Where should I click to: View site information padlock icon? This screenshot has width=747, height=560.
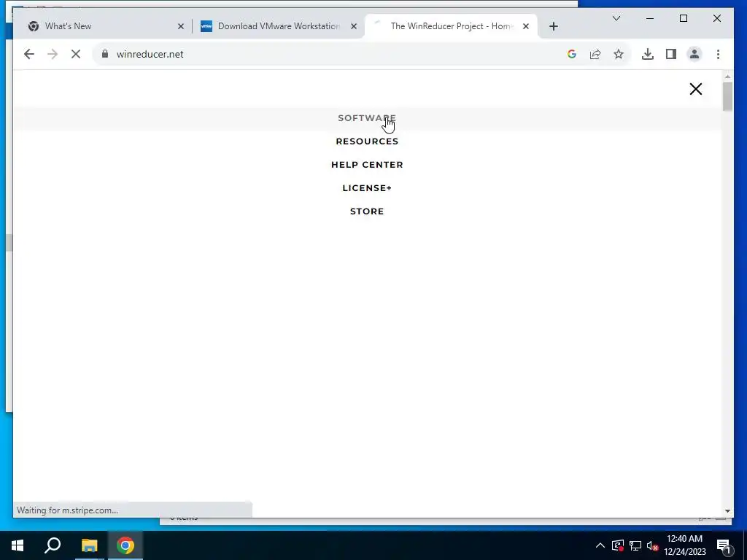pyautogui.click(x=105, y=54)
